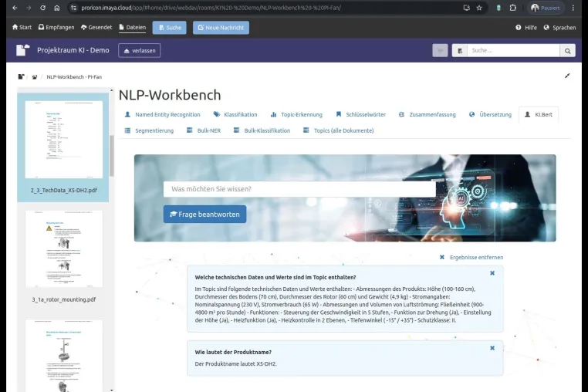
Task: Open the Bulk-Klassifikation tab
Action: [x=262, y=130]
